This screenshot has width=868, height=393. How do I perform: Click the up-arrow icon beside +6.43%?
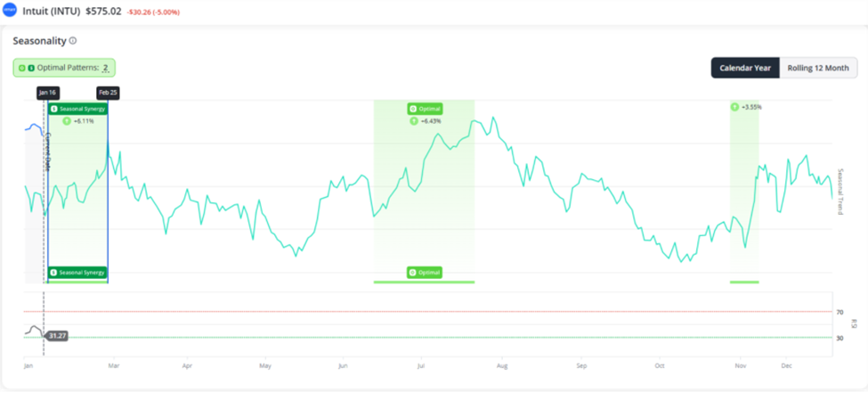413,120
